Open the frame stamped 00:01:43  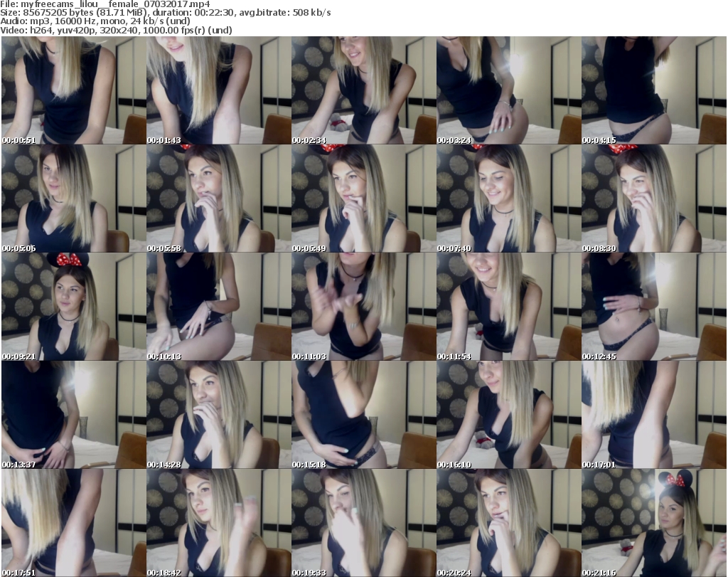click(219, 90)
